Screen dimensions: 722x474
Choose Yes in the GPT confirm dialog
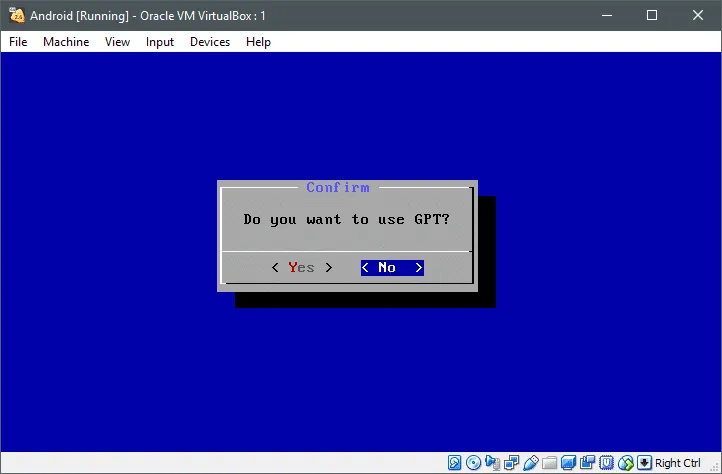click(x=302, y=268)
